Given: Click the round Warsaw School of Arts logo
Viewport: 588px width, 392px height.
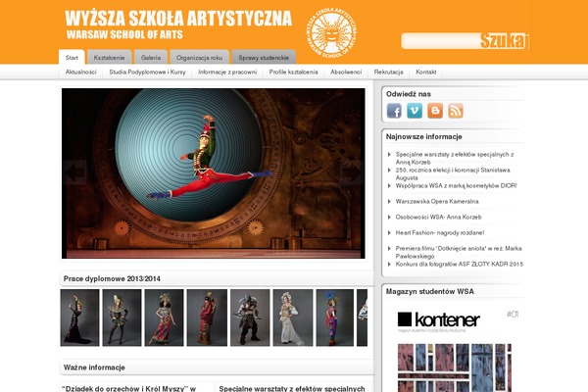Looking at the screenshot, I should (x=331, y=33).
